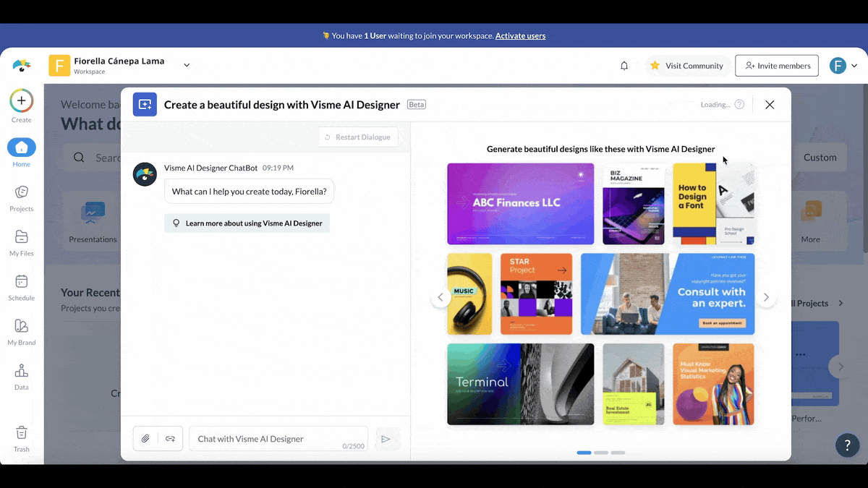The height and width of the screenshot is (488, 868).
Task: Select the second carousel page dot
Action: [x=601, y=452]
